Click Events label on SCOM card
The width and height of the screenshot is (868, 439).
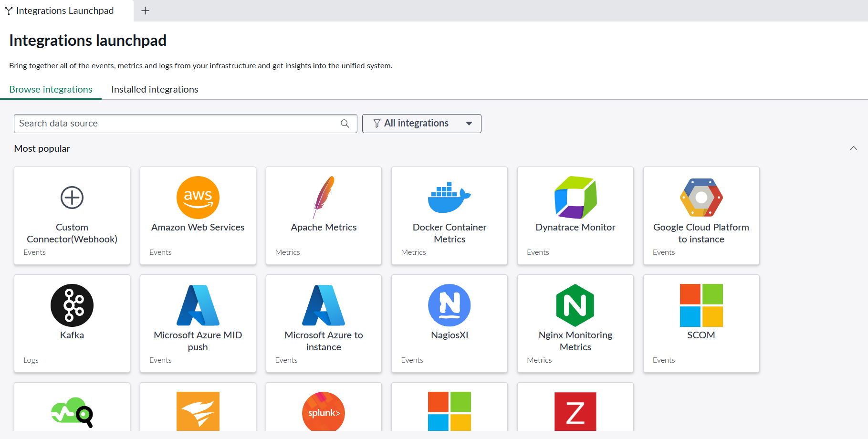(x=664, y=360)
